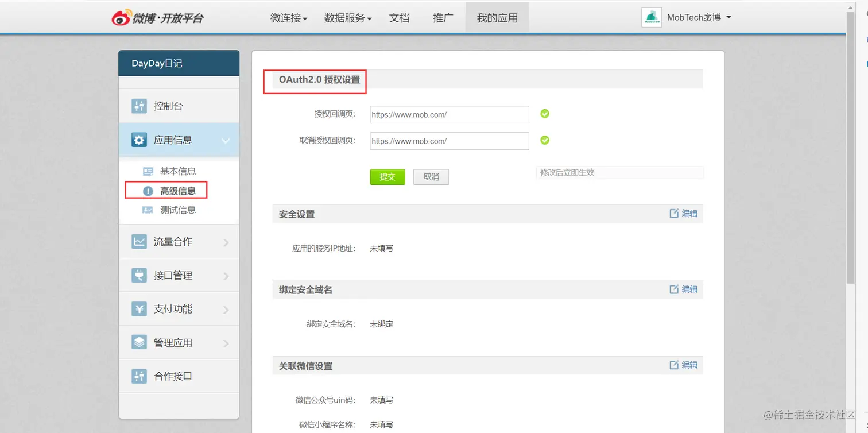Select 基本信息 submenu item
The width and height of the screenshot is (868, 433).
[178, 171]
